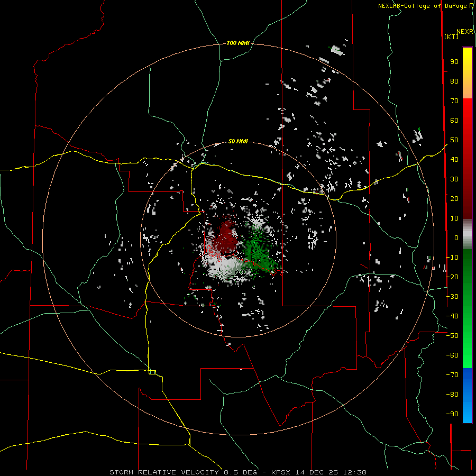The height and width of the screenshot is (476, 476).
Task: Click the -90 value on velocity scale
Action: [x=452, y=414]
